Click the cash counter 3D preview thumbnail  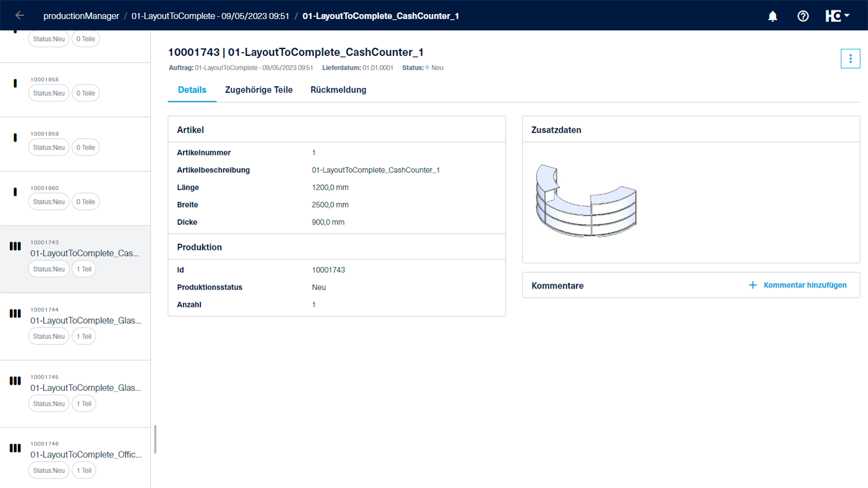[586, 201]
